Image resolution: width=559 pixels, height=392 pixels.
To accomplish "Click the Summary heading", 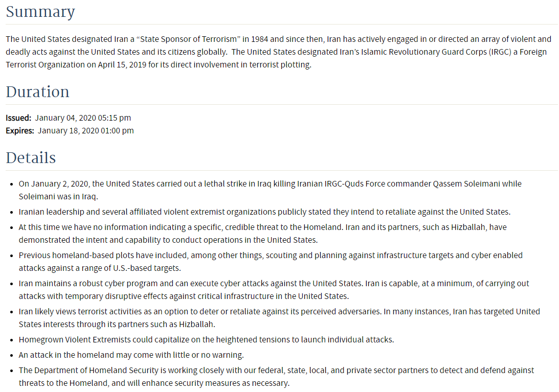I will (x=40, y=12).
